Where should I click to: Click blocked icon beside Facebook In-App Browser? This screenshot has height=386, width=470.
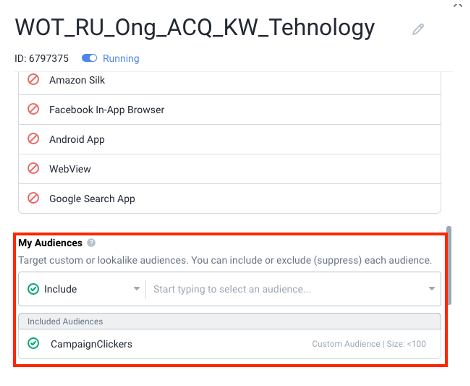click(33, 109)
